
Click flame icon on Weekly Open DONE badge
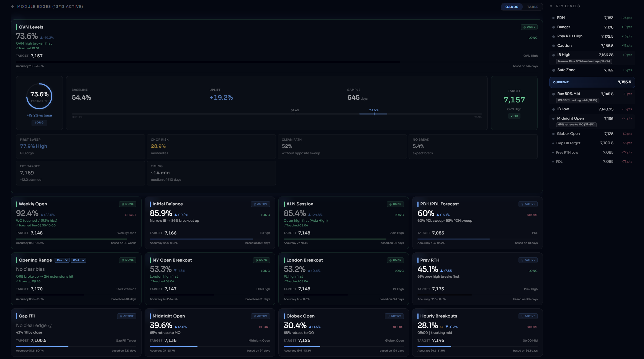123,204
